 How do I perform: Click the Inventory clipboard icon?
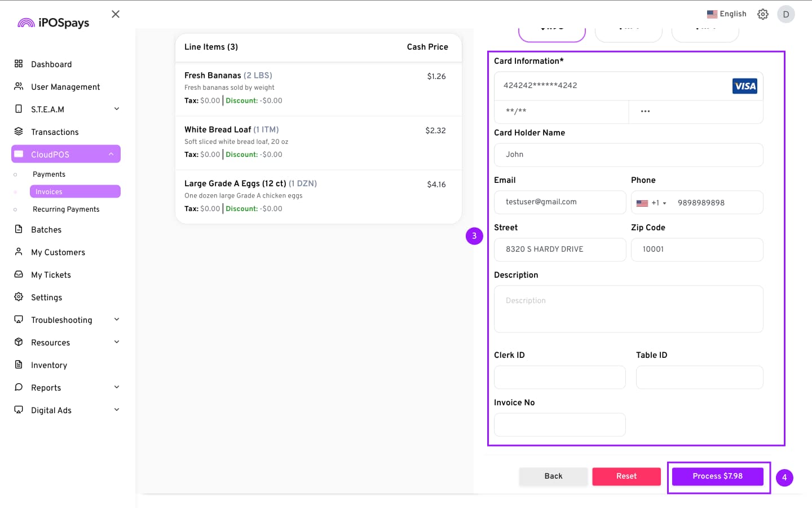(x=19, y=365)
